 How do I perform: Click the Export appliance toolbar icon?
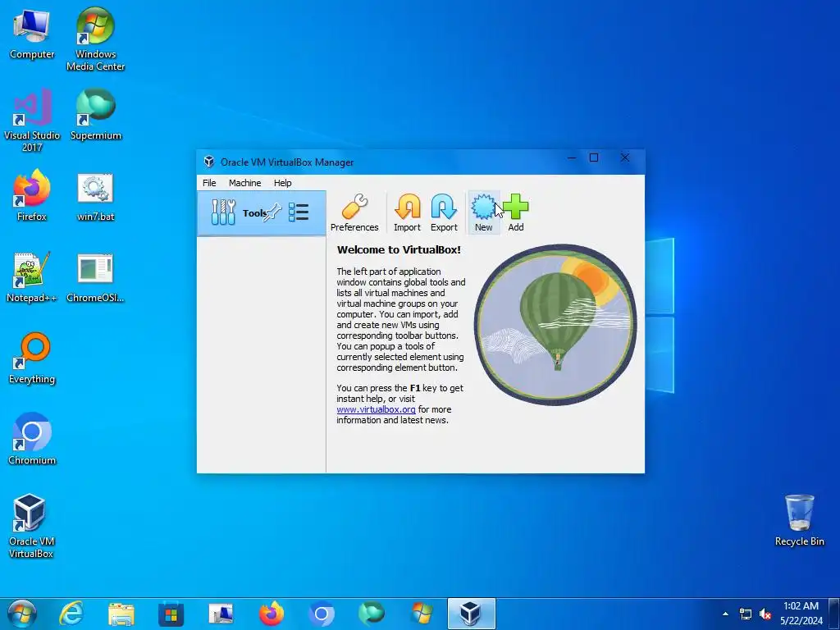tap(444, 212)
